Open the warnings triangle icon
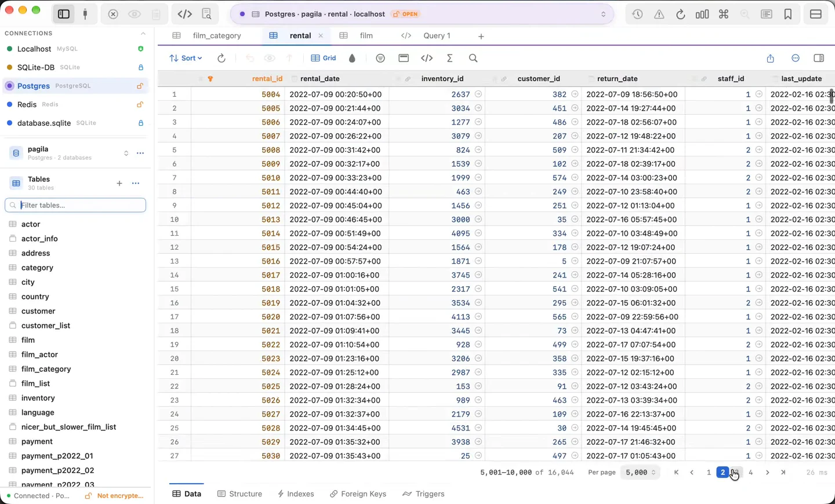Viewport: 835px width, 504px height. click(659, 14)
